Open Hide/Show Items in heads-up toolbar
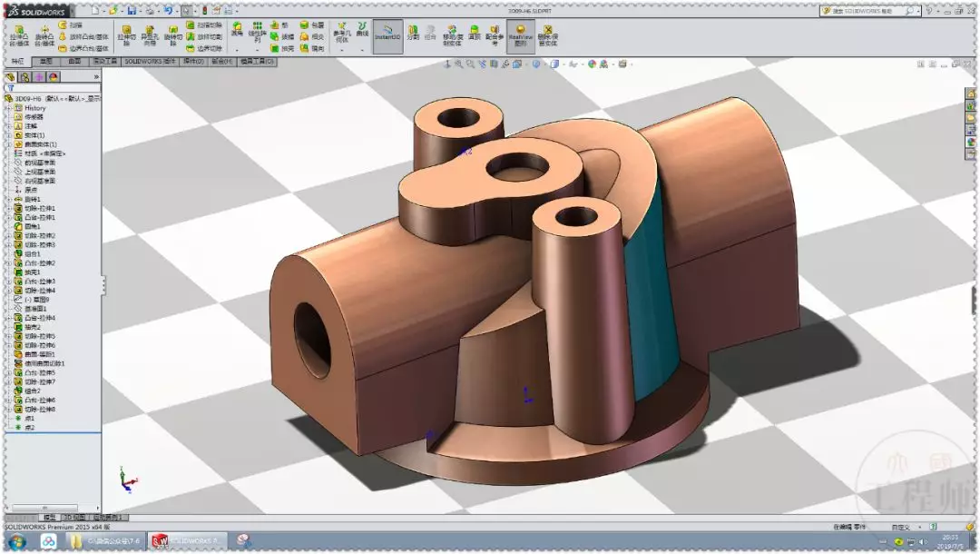Viewport: 980px width, 554px height. (x=573, y=64)
